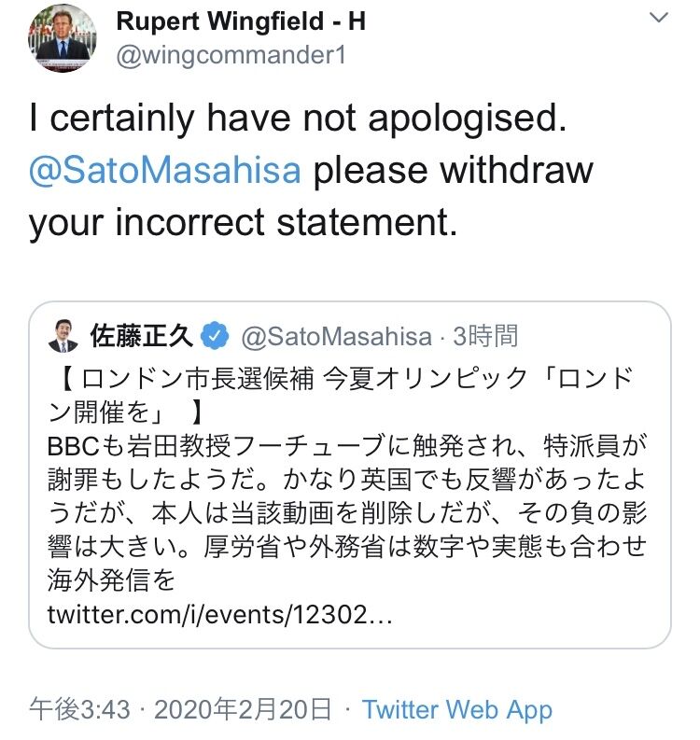Click the 3時間 quoted tweet timestamp
The height and width of the screenshot is (740, 700).
[484, 336]
